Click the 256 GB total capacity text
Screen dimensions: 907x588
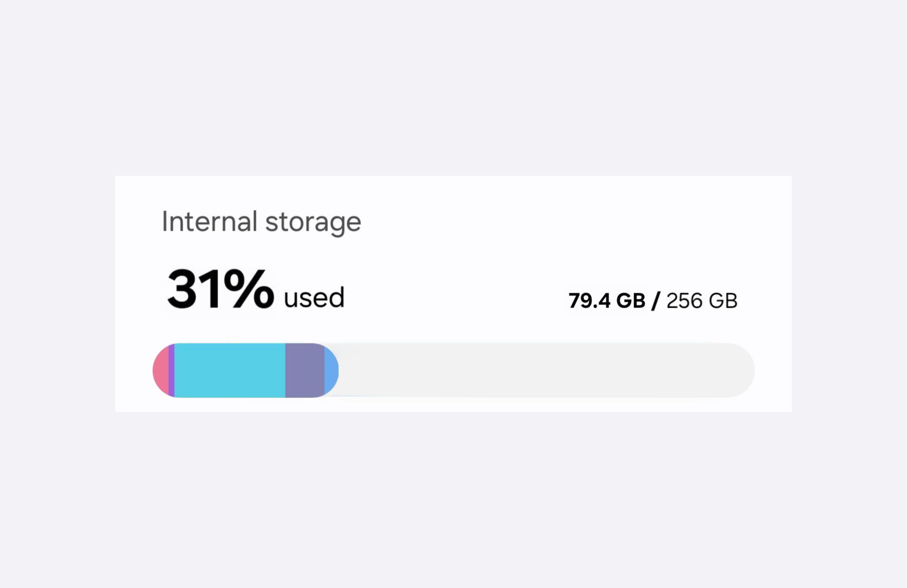tap(702, 301)
